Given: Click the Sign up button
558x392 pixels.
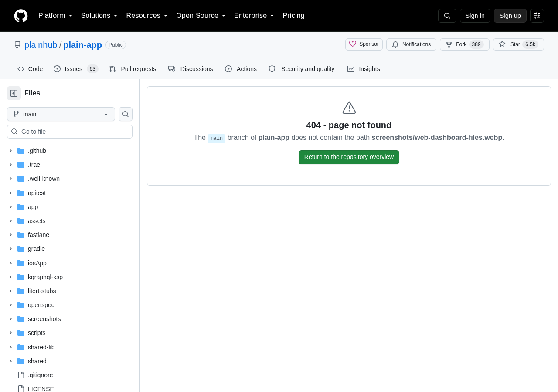Looking at the screenshot, I should (510, 16).
